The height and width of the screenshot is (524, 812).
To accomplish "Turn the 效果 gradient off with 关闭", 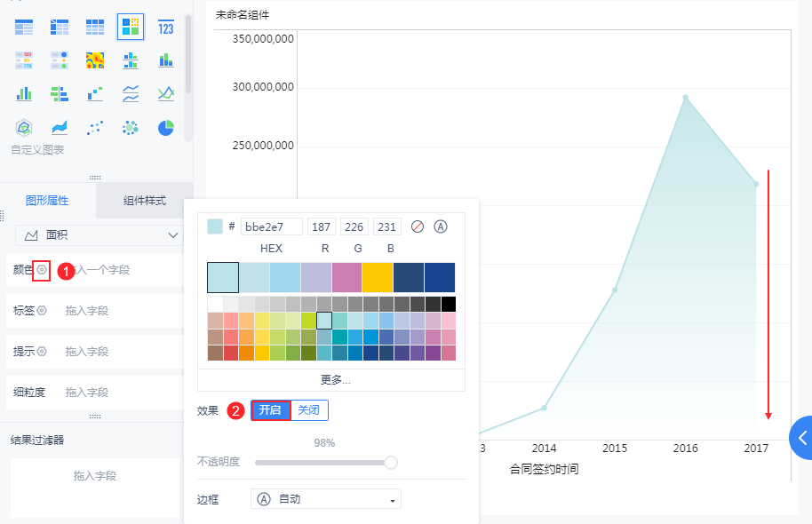I will pyautogui.click(x=309, y=410).
